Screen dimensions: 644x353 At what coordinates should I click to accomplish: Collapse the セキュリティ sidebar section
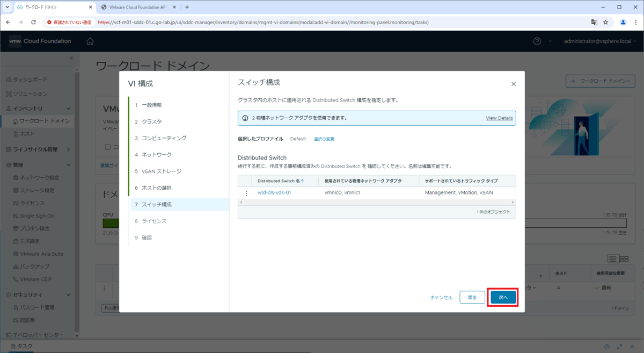pyautogui.click(x=68, y=295)
